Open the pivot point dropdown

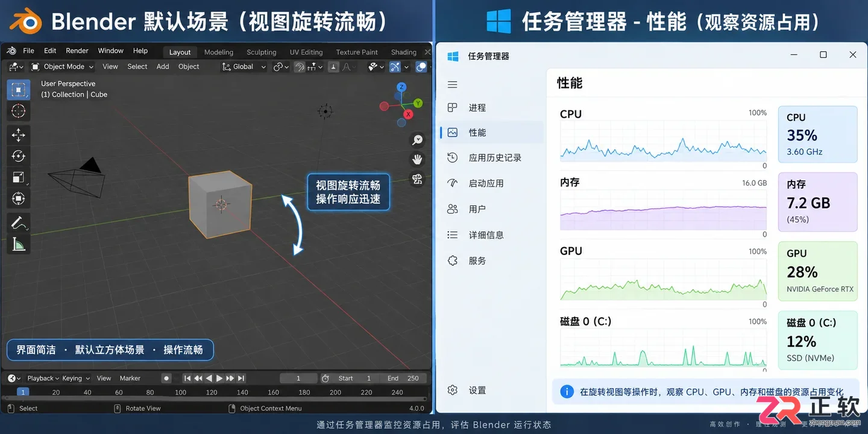[x=281, y=67]
